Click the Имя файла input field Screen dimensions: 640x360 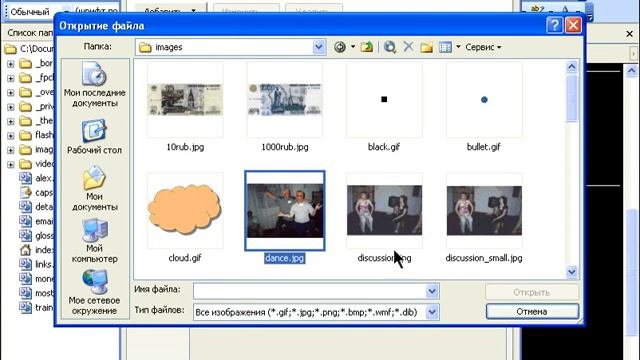[x=310, y=291]
